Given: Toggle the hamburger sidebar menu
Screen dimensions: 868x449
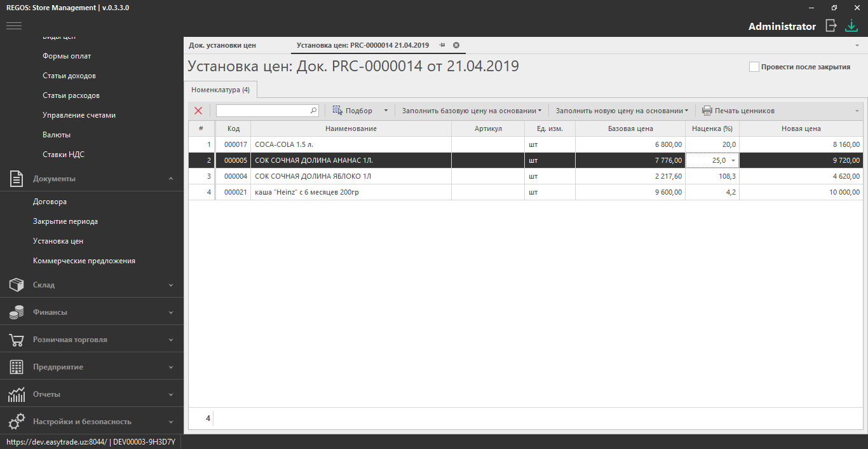Looking at the screenshot, I should tap(14, 25).
